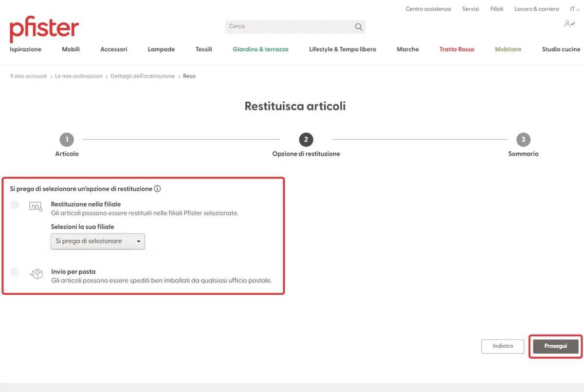Screen dimensions: 584x392
Task: Open Giardino & terrazza menu
Action: point(260,49)
